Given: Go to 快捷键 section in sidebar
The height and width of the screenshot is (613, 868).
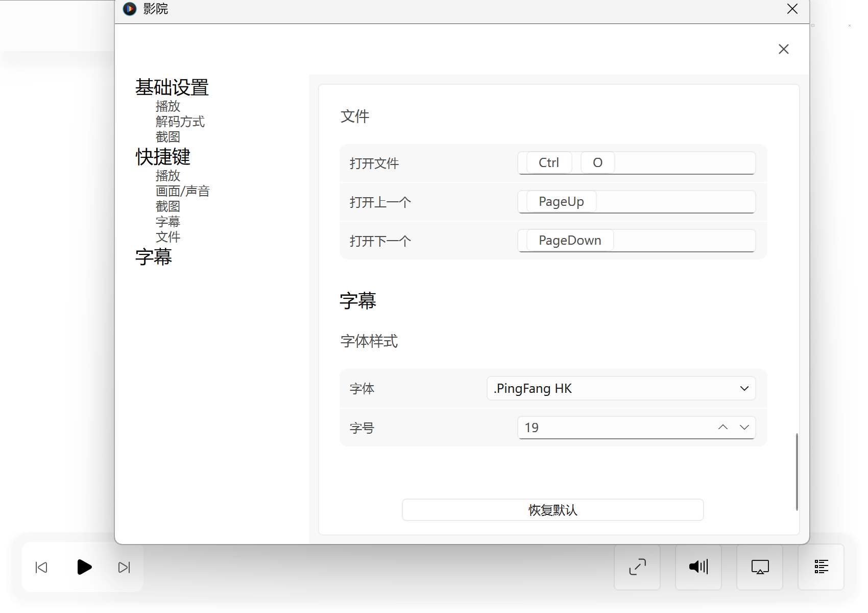Looking at the screenshot, I should pyautogui.click(x=163, y=157).
